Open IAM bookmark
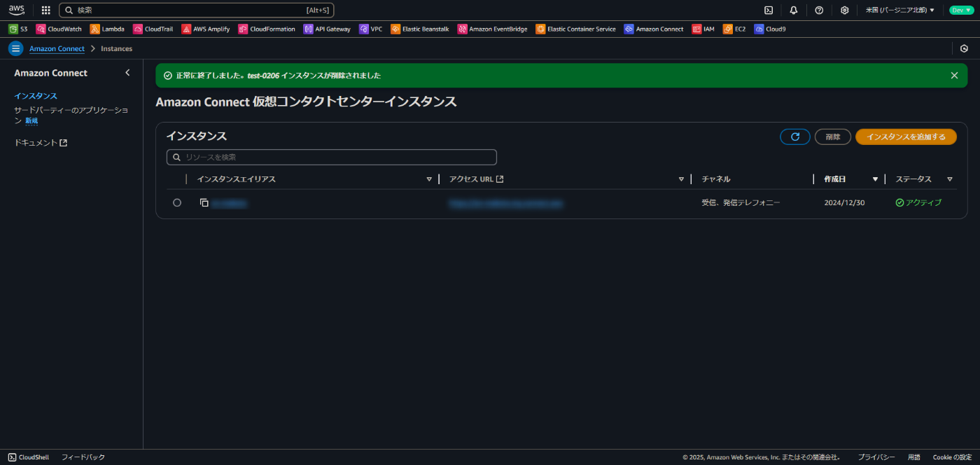Viewport: 980px width, 465px height. (703, 29)
